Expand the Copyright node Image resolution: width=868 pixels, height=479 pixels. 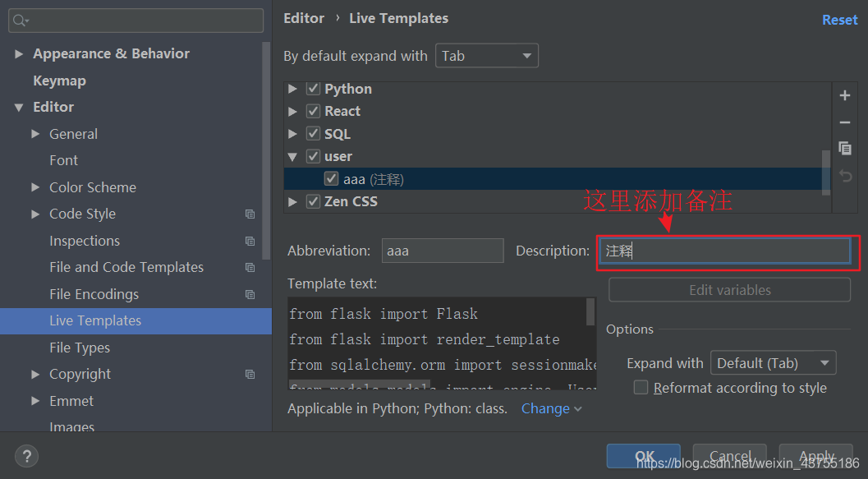point(35,375)
